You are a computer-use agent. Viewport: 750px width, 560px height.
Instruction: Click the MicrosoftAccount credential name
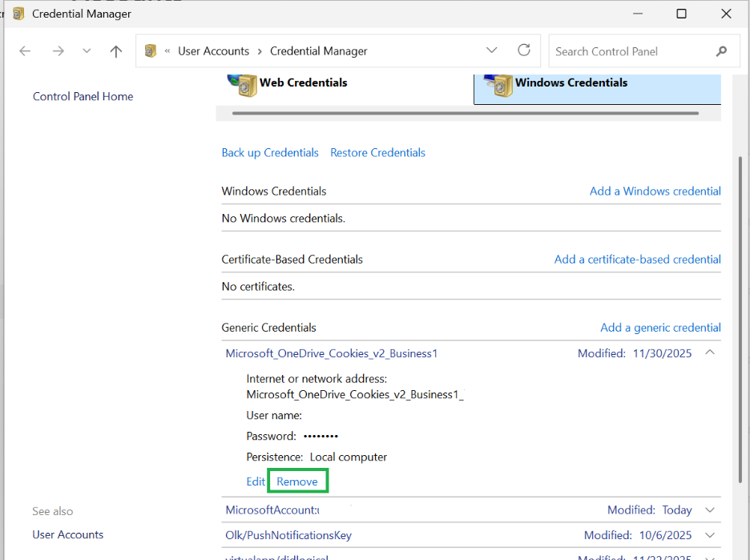tap(272, 510)
